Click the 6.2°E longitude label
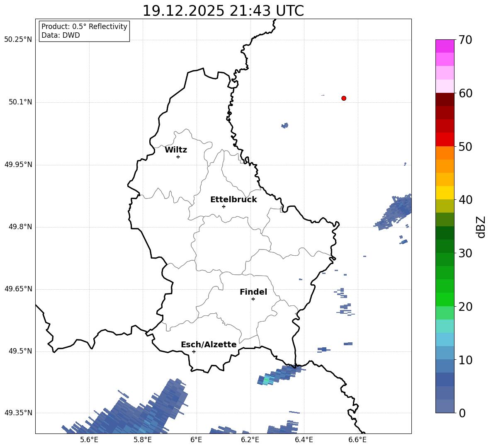This screenshot has width=491, height=448. tap(250, 440)
